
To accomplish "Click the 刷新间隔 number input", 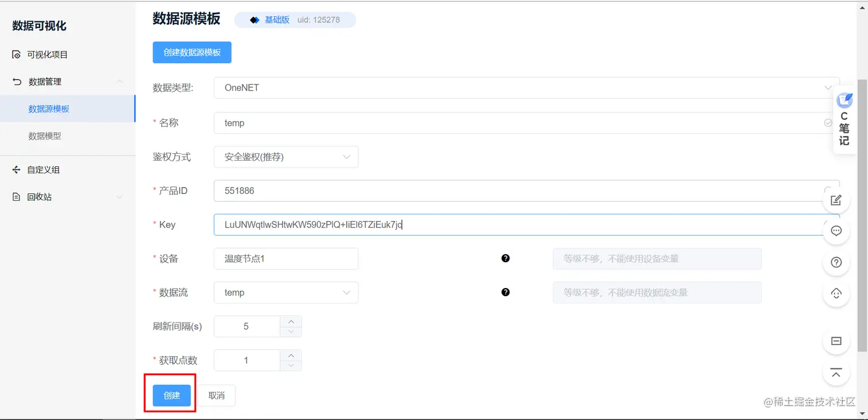I will [247, 326].
